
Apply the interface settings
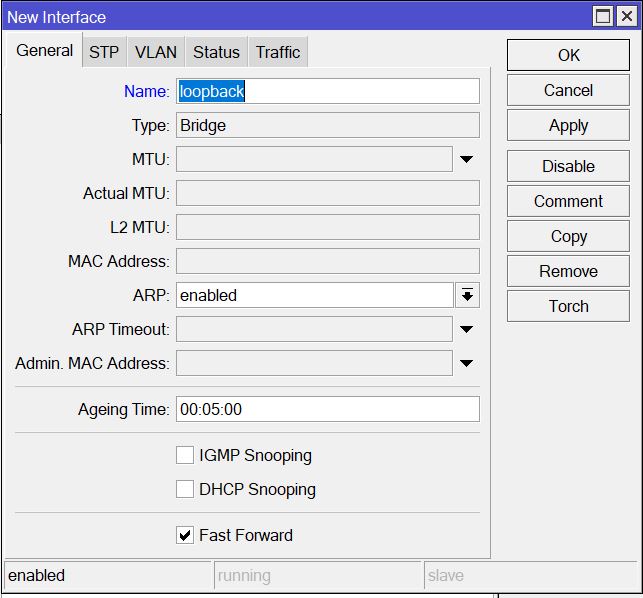(x=568, y=125)
